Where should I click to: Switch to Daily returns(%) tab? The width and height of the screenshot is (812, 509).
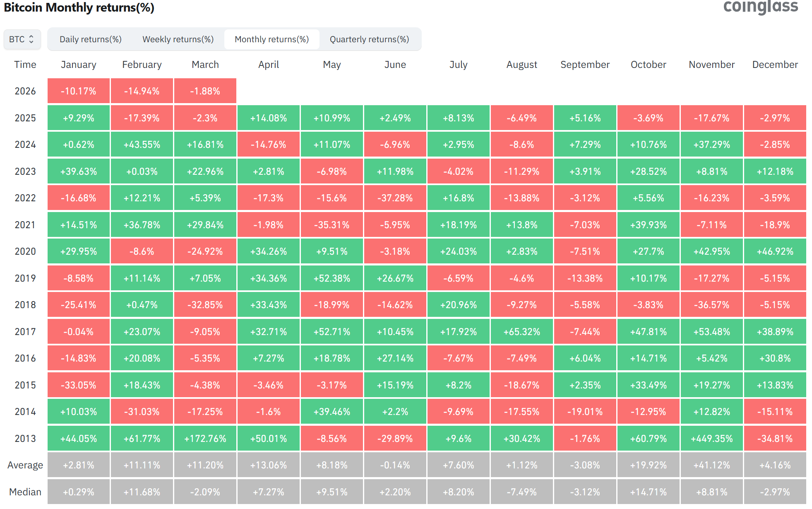click(90, 39)
